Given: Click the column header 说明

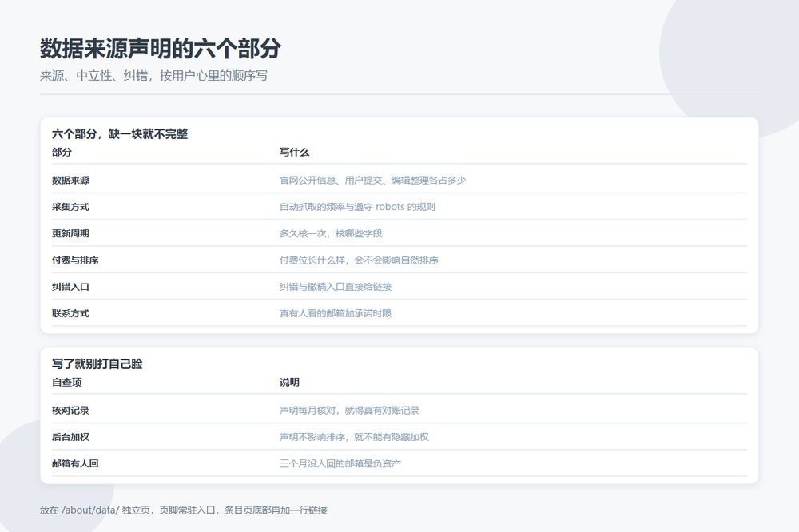Looking at the screenshot, I should tap(289, 382).
